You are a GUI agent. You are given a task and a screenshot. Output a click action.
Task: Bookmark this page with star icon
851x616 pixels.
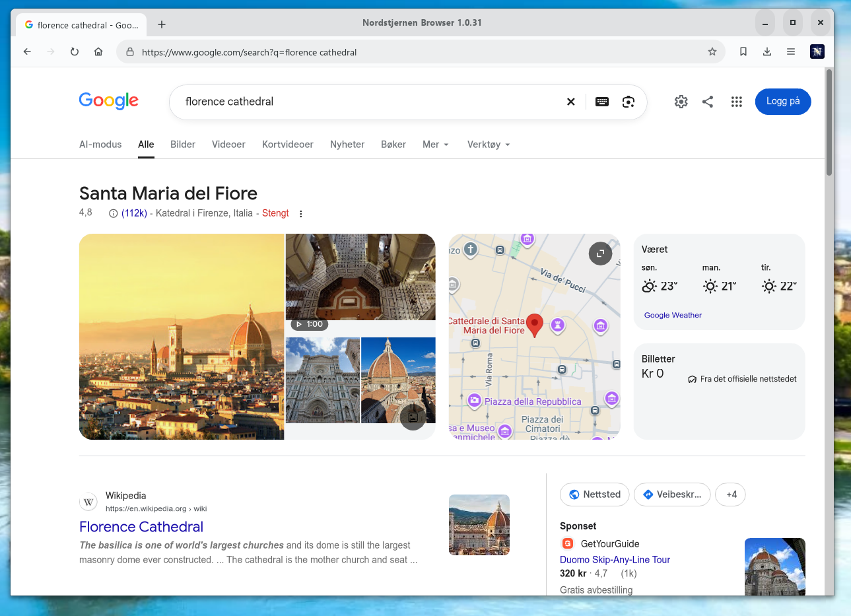(712, 51)
